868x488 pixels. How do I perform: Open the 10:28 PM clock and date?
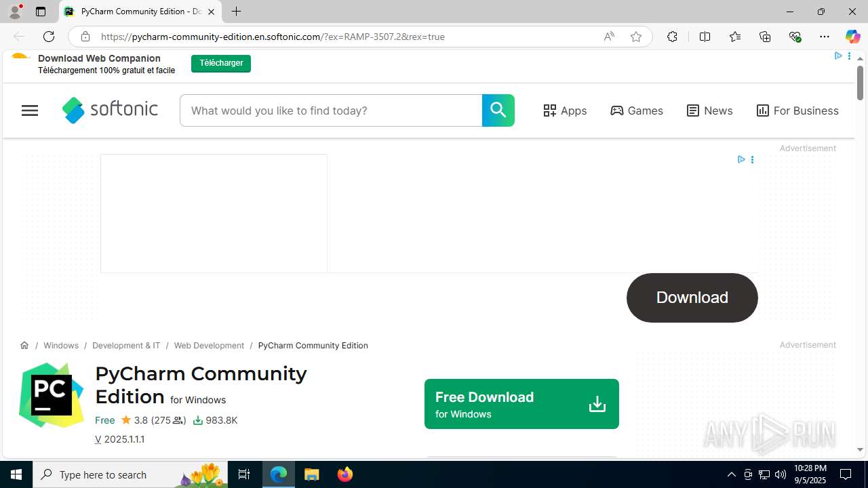click(810, 474)
